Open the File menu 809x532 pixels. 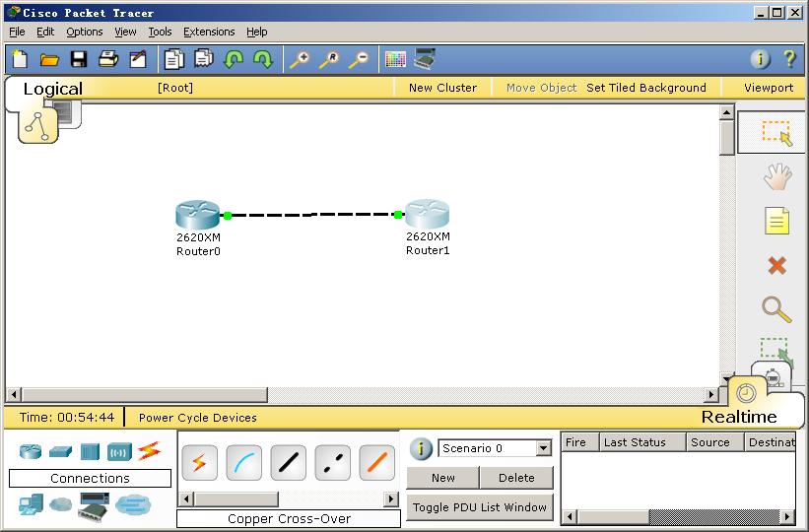tap(17, 32)
